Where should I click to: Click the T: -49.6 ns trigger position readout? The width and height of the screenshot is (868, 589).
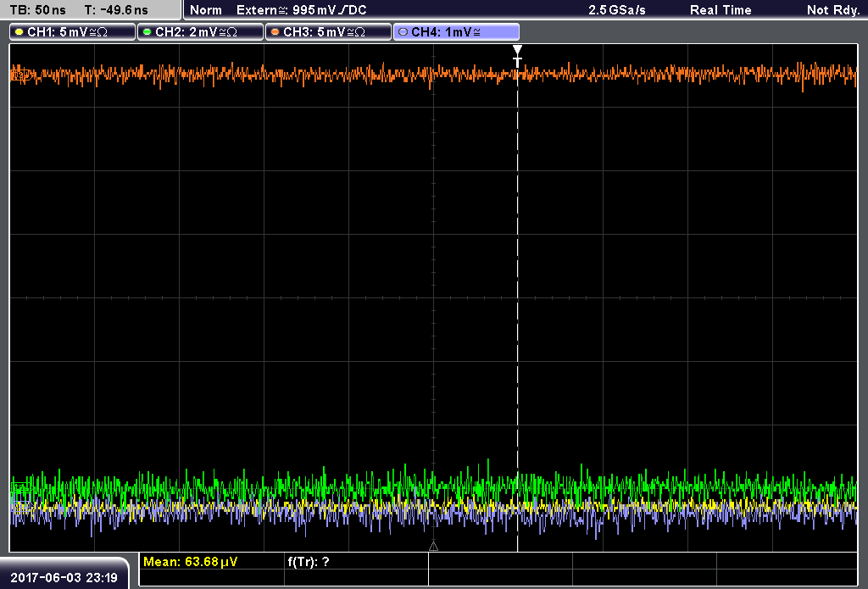116,10
